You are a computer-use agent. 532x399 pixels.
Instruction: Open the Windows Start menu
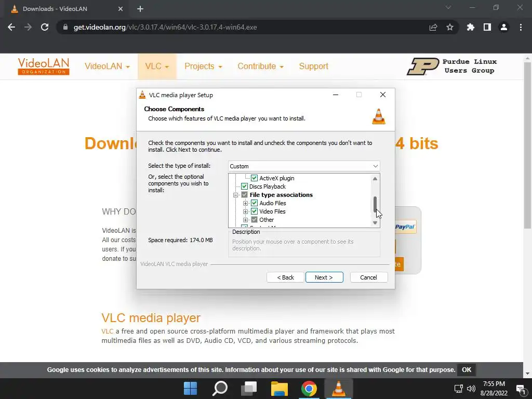pyautogui.click(x=190, y=389)
